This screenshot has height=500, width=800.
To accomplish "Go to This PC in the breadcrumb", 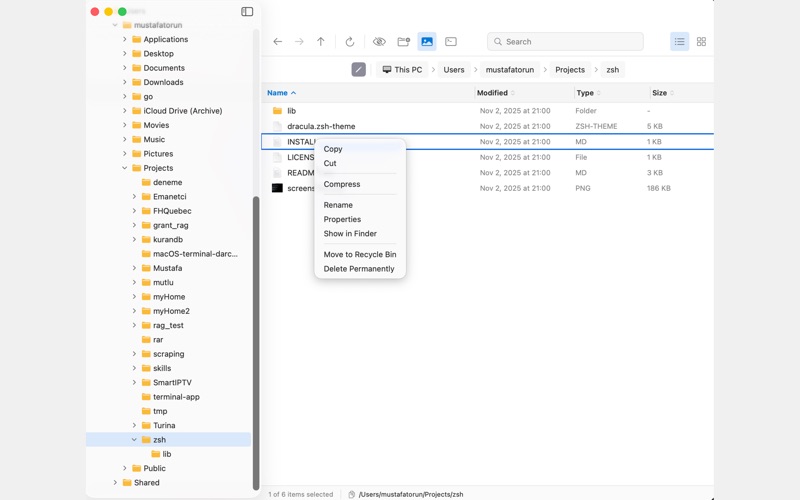I will [403, 70].
